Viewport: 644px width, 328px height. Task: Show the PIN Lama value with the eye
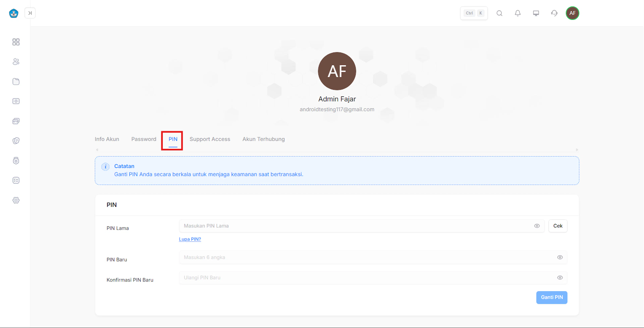pyautogui.click(x=537, y=226)
